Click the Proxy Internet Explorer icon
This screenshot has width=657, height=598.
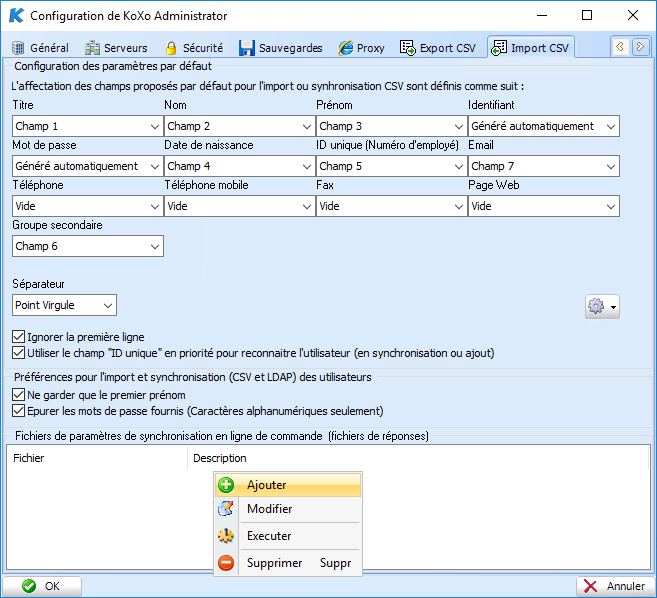[x=346, y=48]
